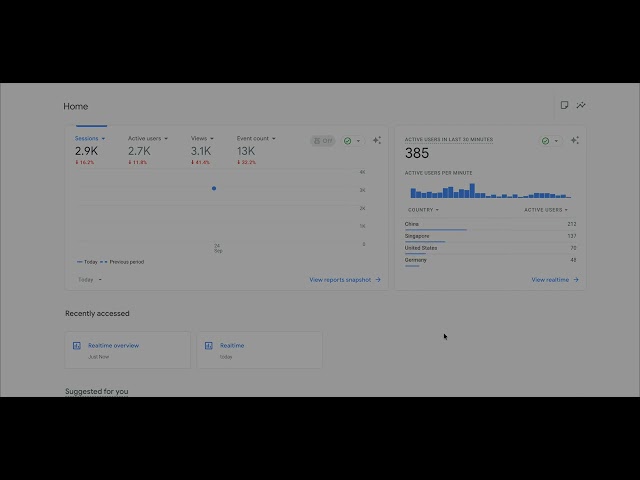Open View realtime link
Image resolution: width=640 pixels, height=480 pixels.
[555, 280]
